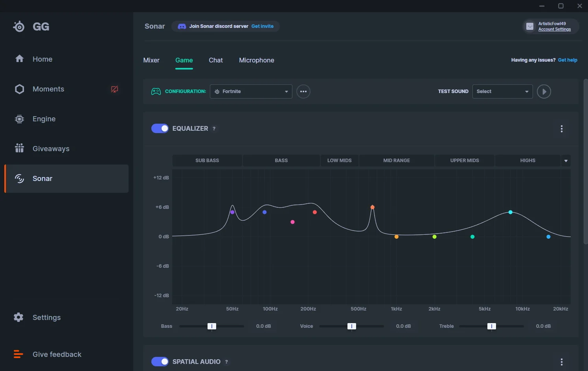Click the Sonar wave icon in sidebar
The width and height of the screenshot is (588, 371).
(19, 179)
